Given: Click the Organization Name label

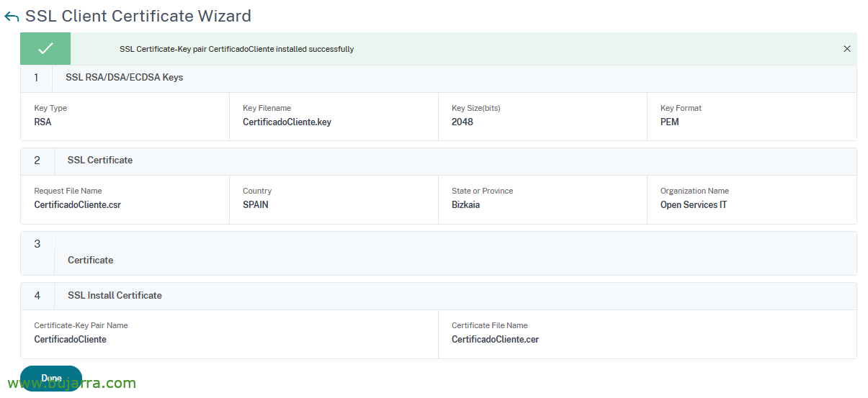Looking at the screenshot, I should tap(694, 191).
